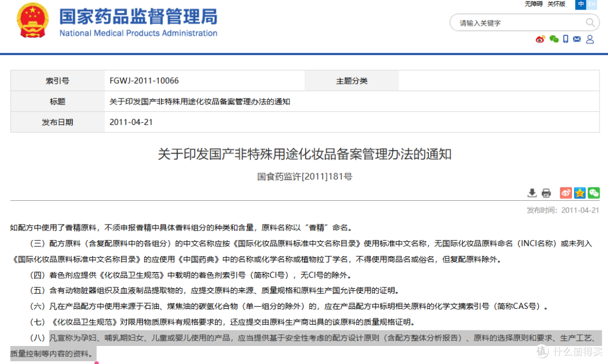Share article via yellow star icon
The width and height of the screenshot is (608, 364).
pos(580,192)
